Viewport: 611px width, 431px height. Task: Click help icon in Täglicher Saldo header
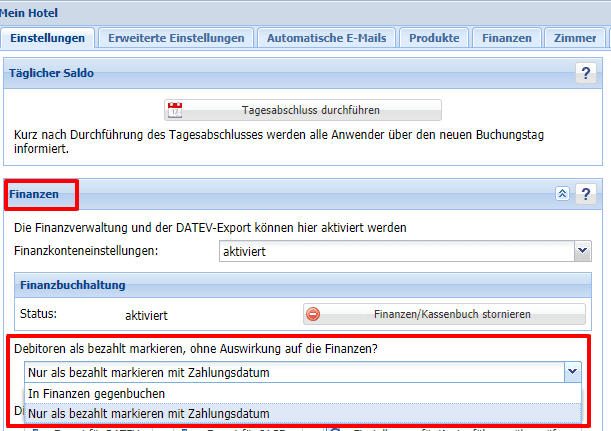pos(586,72)
